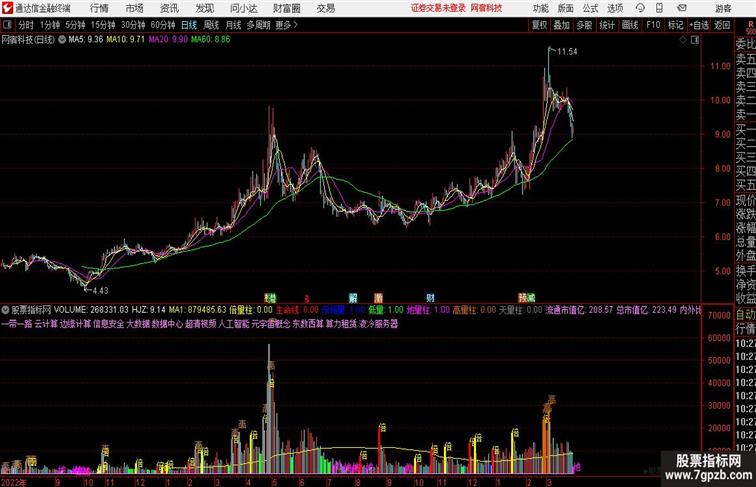Viewport: 756px width, 487px height.
Task: Click the 返回 back button
Action: [x=722, y=25]
